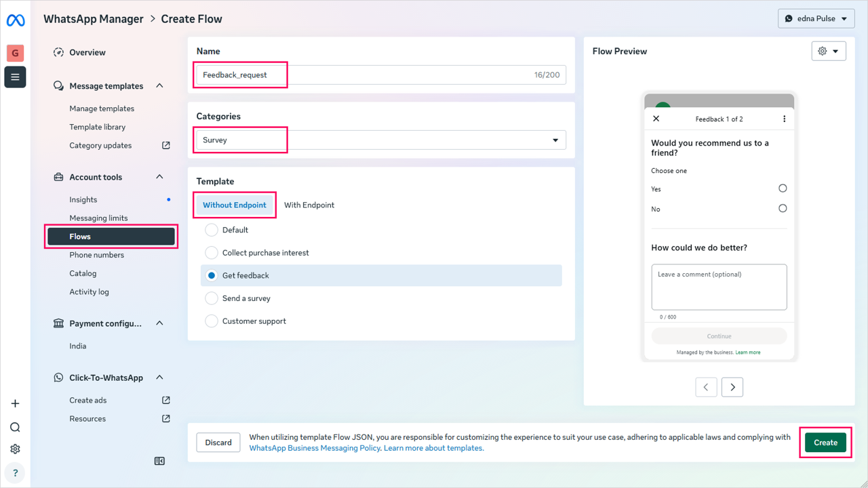Viewport: 868px width, 488px height.
Task: Click the comment textarea in preview
Action: tap(719, 287)
